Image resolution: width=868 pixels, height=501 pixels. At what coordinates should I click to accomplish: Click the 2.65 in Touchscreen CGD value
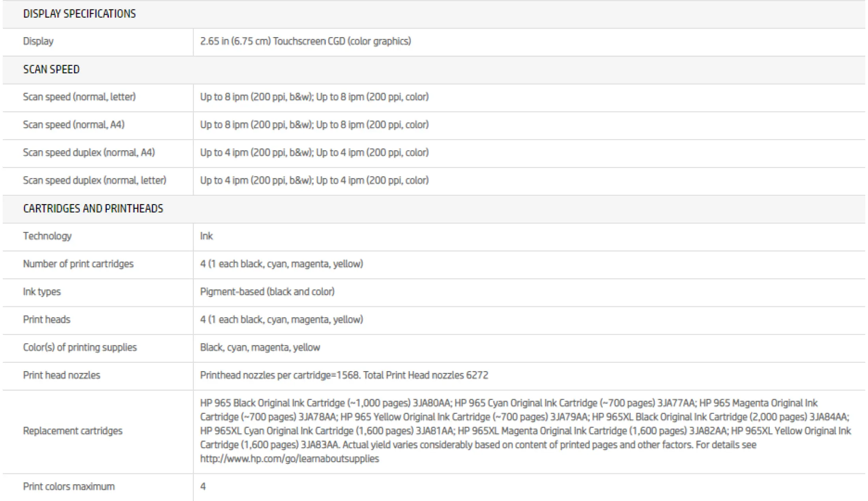pos(305,41)
